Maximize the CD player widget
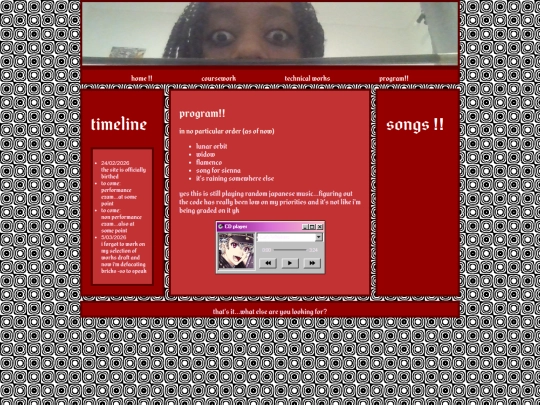The width and height of the screenshot is (540, 405). point(312,227)
